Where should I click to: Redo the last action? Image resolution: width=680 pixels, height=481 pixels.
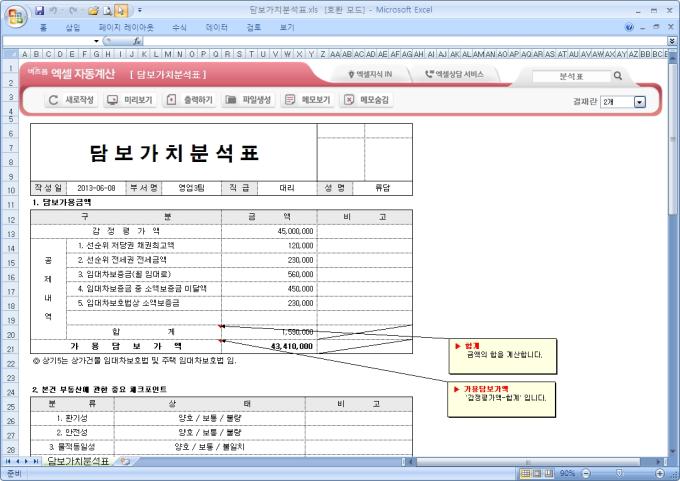pos(73,11)
